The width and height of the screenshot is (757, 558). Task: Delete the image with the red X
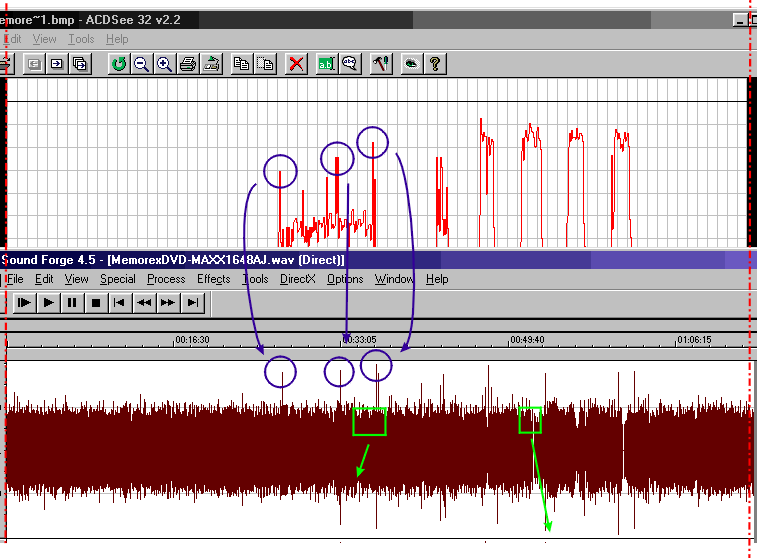(296, 64)
